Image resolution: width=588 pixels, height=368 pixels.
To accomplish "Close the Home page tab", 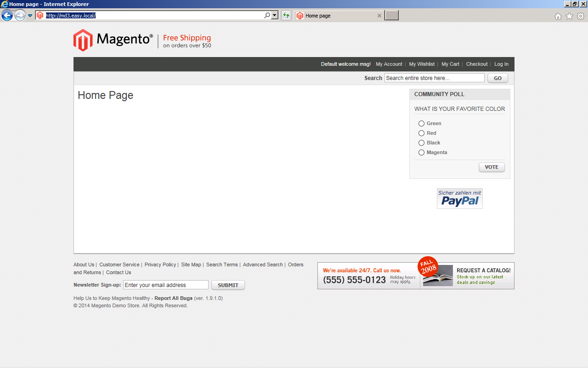I will [x=379, y=16].
